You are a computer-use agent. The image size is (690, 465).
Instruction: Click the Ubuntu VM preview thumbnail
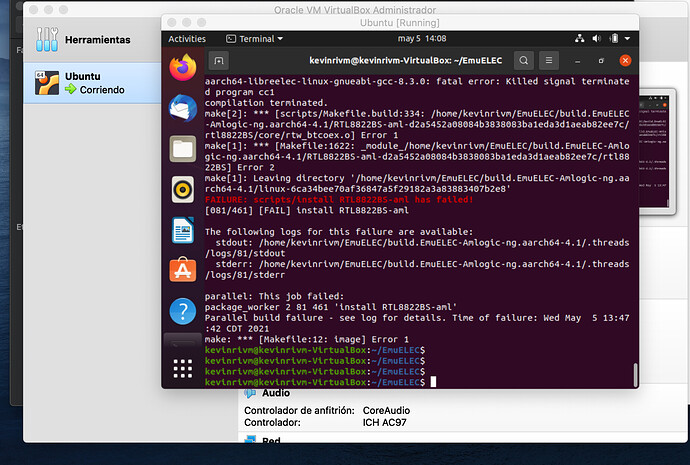click(655, 151)
